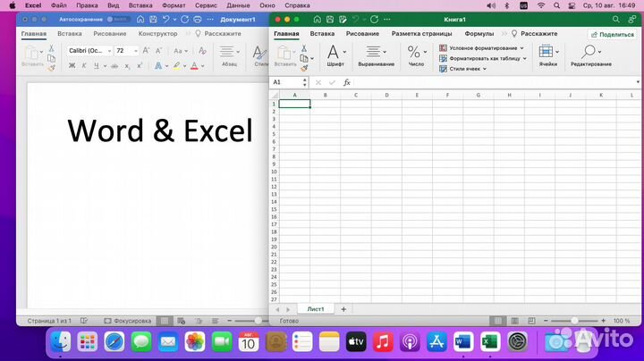Cut scissors icon in Word ribbon
Image resolution: width=644 pixels, height=361 pixels.
pyautogui.click(x=52, y=48)
